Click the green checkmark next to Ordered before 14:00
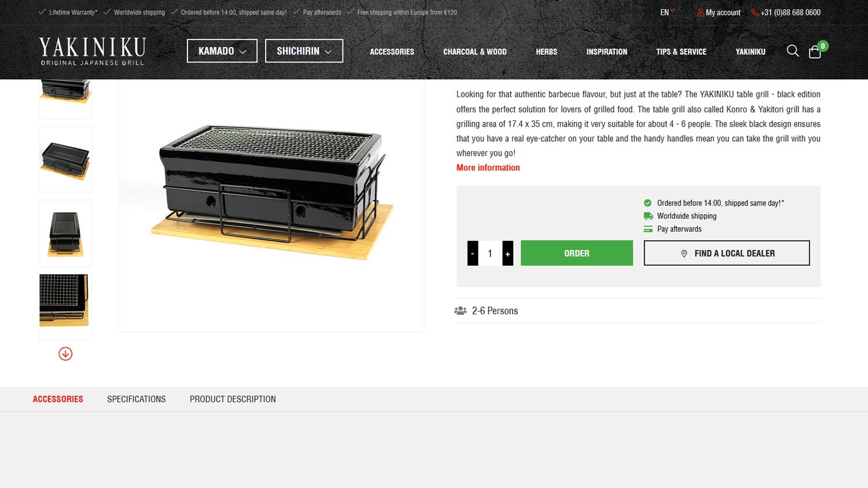This screenshot has height=488, width=868. [648, 203]
